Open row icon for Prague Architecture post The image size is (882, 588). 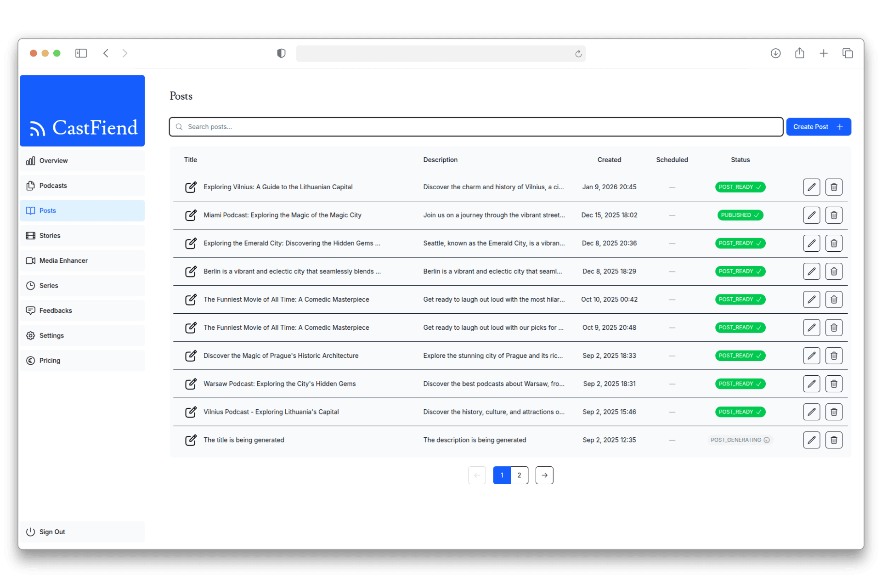click(x=191, y=356)
